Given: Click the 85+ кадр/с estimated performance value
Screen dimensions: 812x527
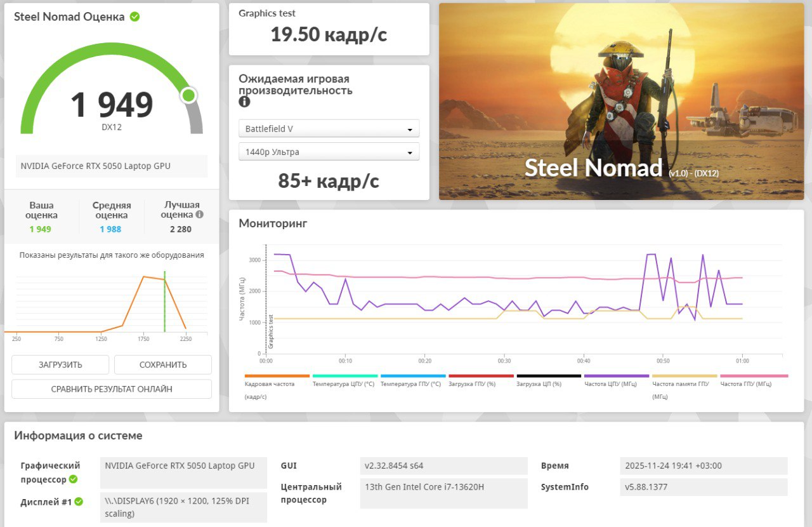Looking at the screenshot, I should (329, 181).
